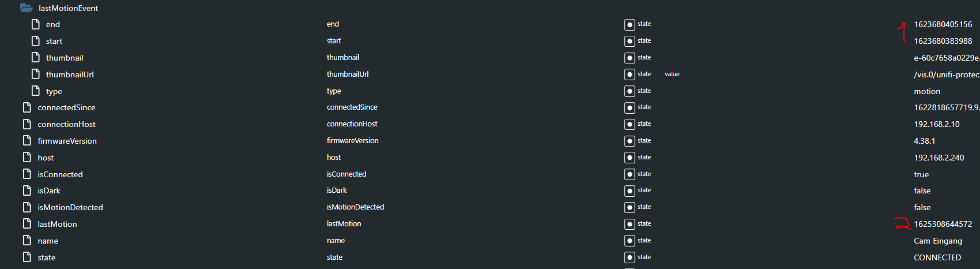Viewport: 980px width, 269px height.
Task: Collapse the lastMotionEvent folder icon
Action: pos(26,8)
